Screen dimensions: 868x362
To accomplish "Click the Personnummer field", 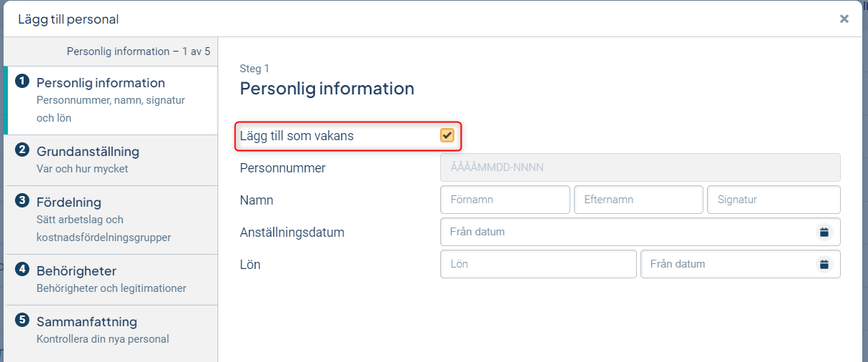I will coord(640,167).
